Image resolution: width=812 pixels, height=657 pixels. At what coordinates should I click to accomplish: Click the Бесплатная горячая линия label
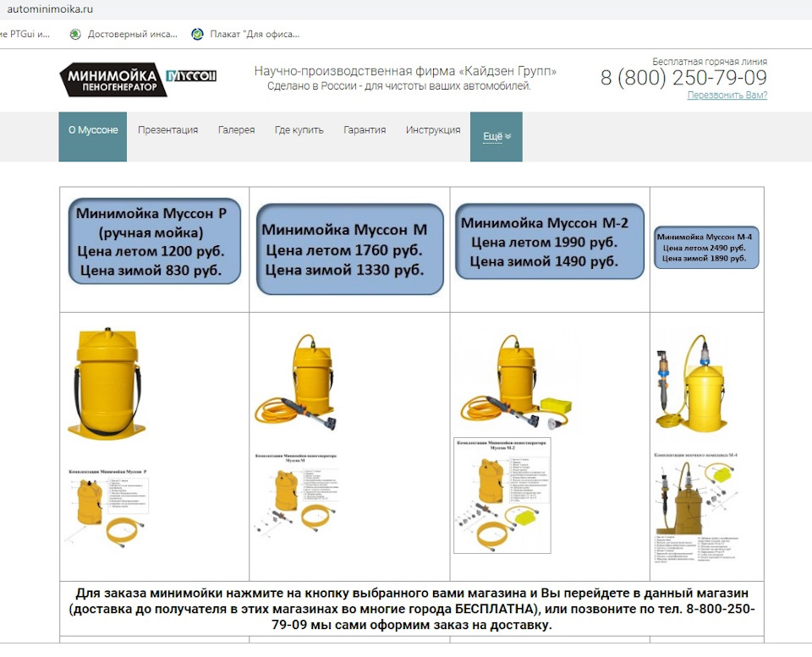coord(710,62)
